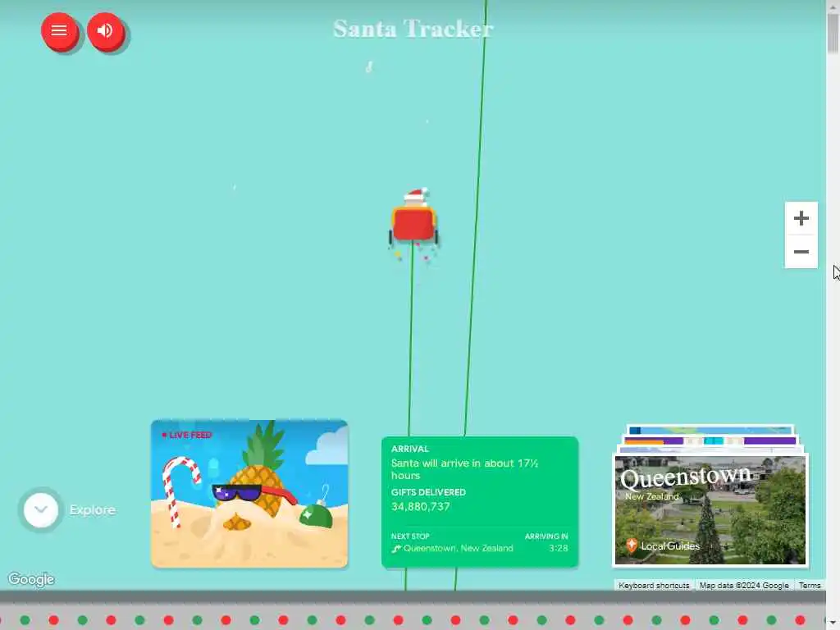Zoom in with the plus button
Viewport: 840px width, 630px height.
coord(801,218)
